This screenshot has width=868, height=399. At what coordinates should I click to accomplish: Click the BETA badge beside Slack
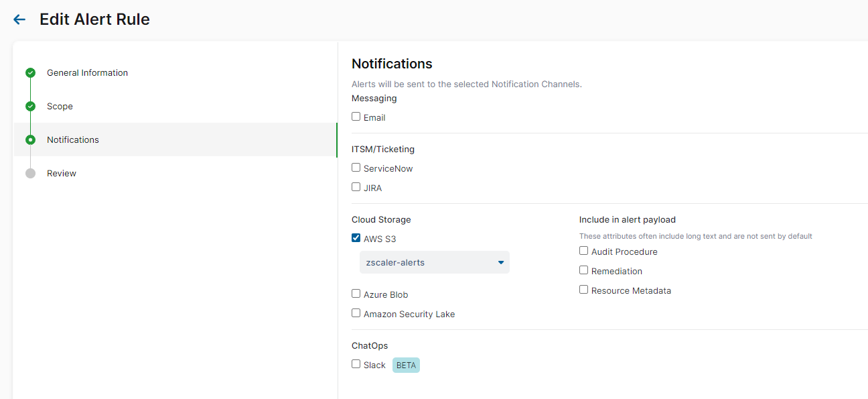coord(406,365)
